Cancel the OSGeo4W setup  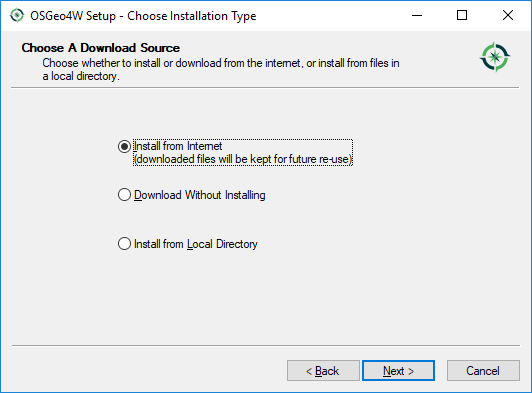(483, 371)
